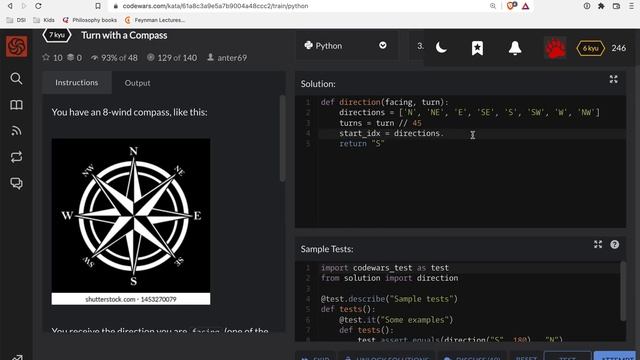The height and width of the screenshot is (360, 640).
Task: Open the Feynman Lectures bookmark
Action: [155, 20]
